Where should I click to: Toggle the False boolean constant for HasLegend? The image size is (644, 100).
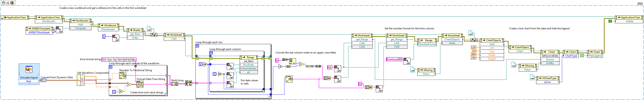(582, 56)
